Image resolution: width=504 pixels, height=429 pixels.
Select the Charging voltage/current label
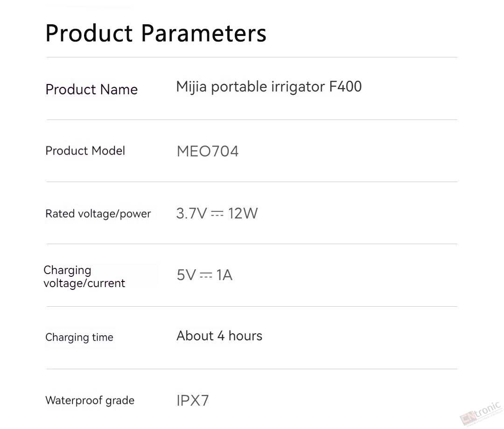pyautogui.click(x=84, y=276)
